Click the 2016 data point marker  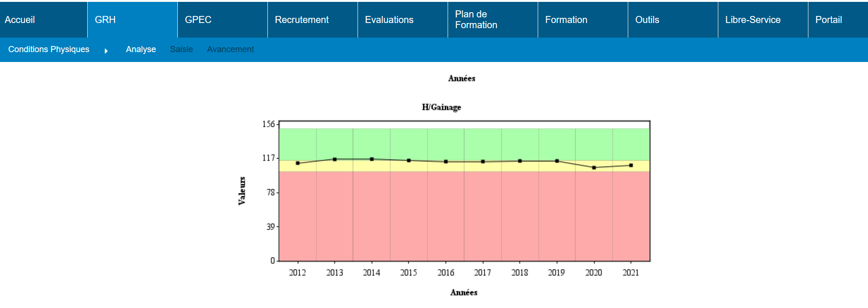[446, 162]
